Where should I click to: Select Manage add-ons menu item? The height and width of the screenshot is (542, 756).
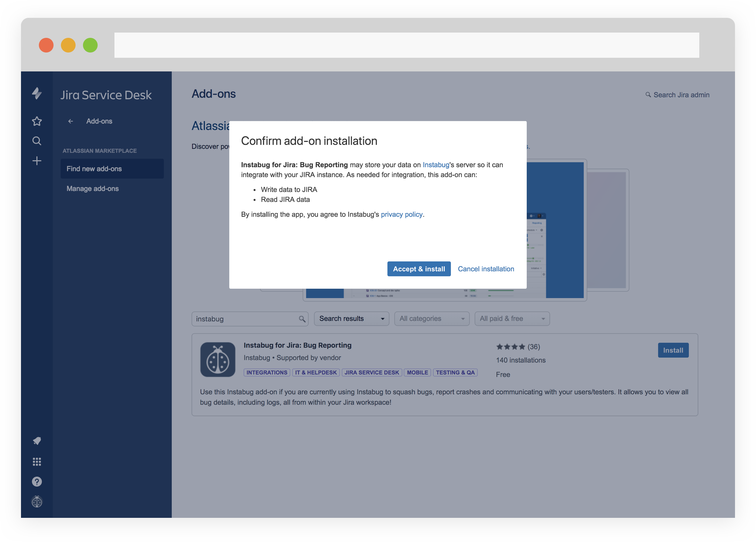click(93, 189)
